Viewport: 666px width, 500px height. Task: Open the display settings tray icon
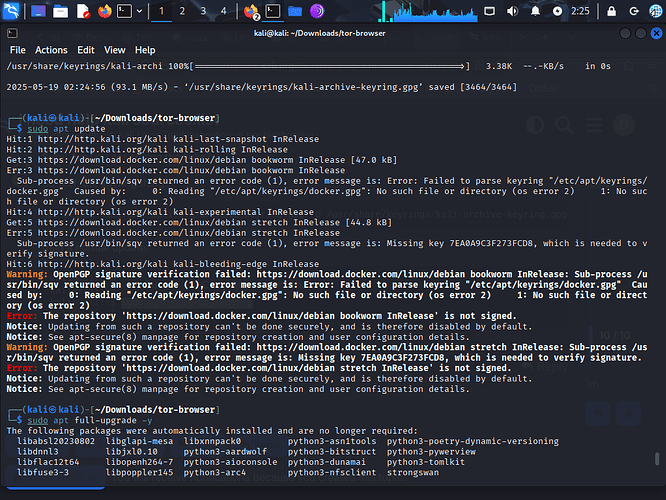(489, 11)
